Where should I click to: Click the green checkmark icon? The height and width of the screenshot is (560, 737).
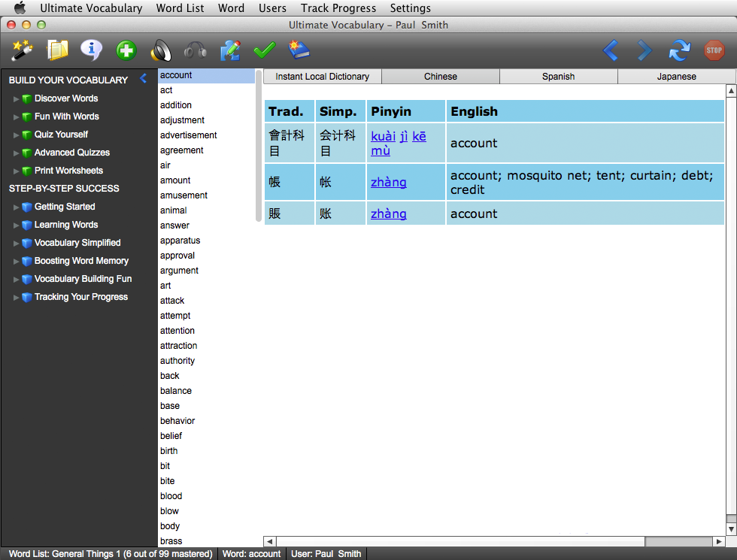pos(264,50)
